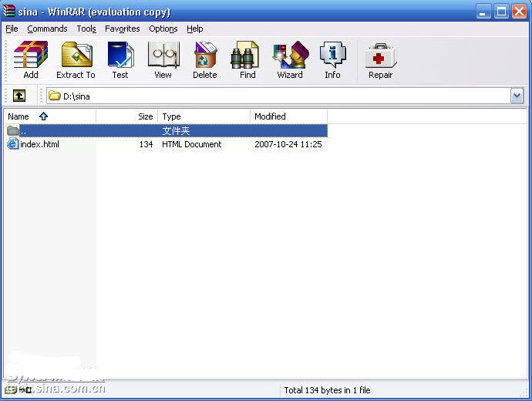This screenshot has height=401, width=532.
Task: Sort by Name column header
Action: pyautogui.click(x=50, y=116)
